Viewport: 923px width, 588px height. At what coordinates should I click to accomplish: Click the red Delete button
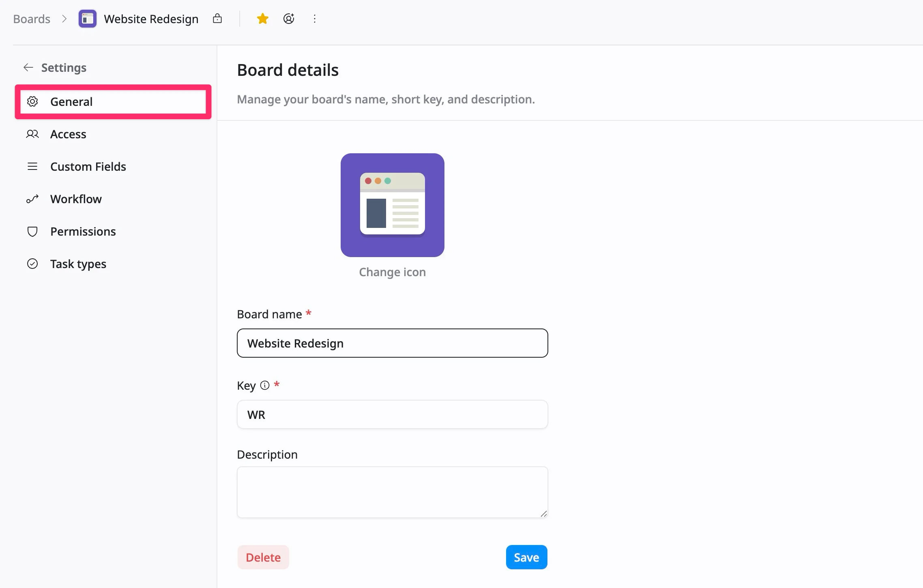pos(263,557)
